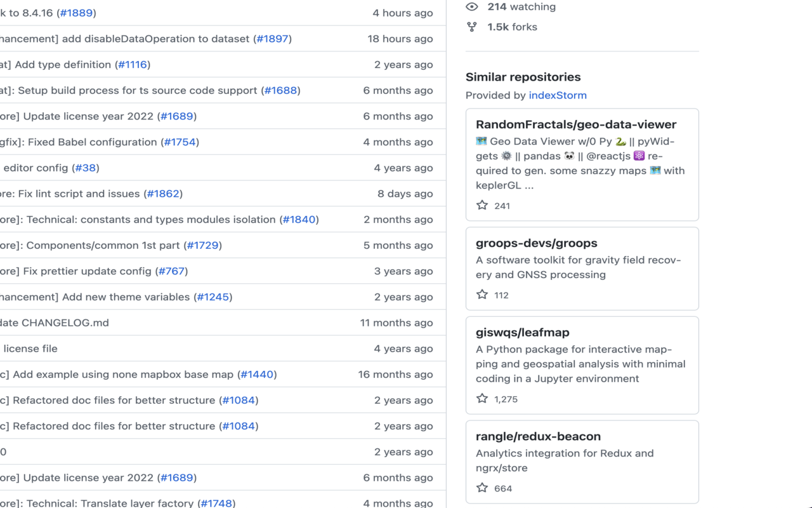Open pull request #1754 Babel configuration fix
This screenshot has height=508, width=812.
tap(180, 142)
